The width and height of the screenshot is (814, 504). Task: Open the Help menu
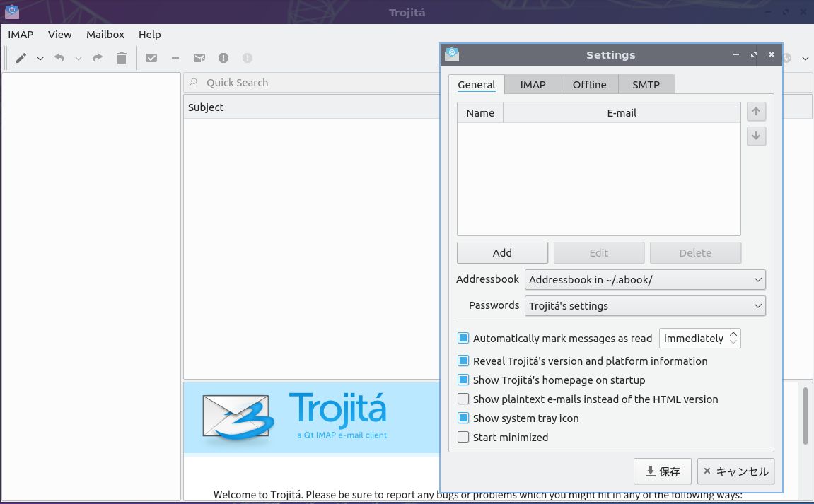pos(149,35)
